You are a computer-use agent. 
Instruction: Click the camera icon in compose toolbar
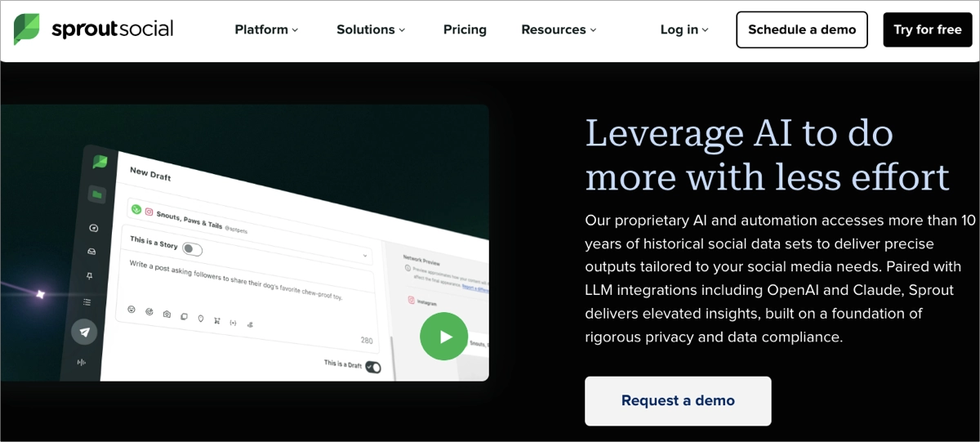167,315
